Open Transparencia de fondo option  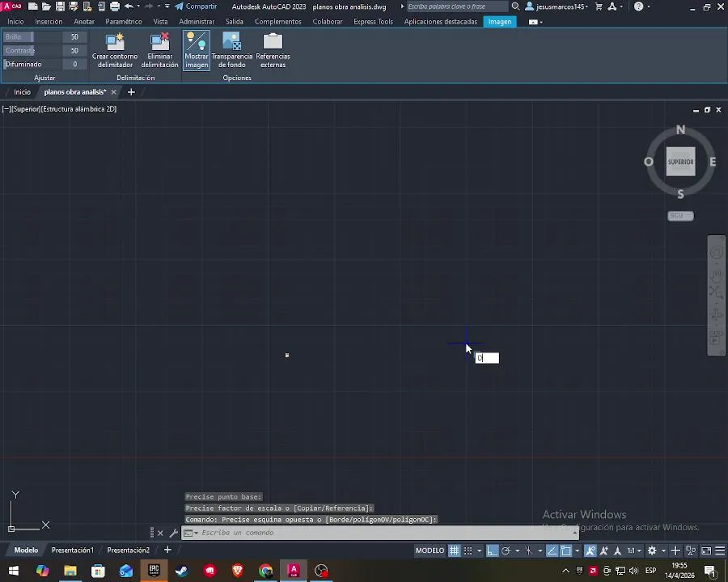coord(231,50)
